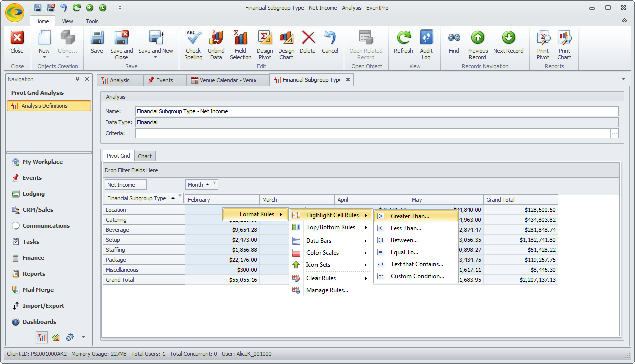
Task: Open Manage Rules dialog
Action: pyautogui.click(x=331, y=290)
